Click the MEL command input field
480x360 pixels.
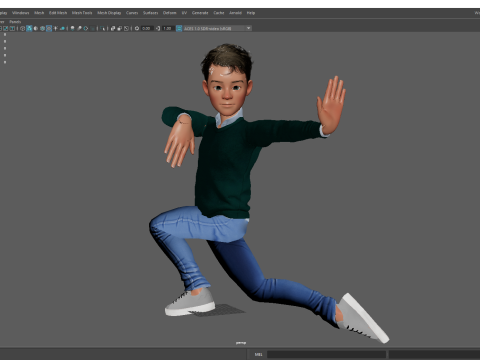(x=326, y=354)
